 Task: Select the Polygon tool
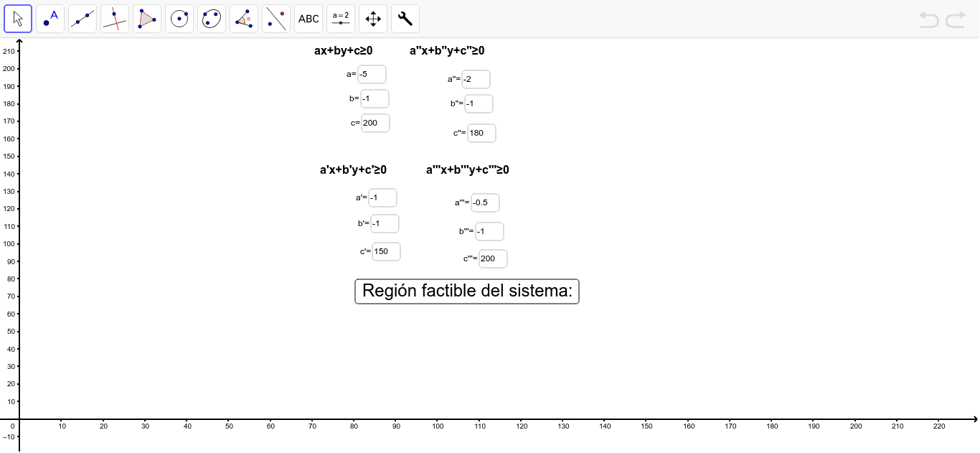click(x=147, y=19)
